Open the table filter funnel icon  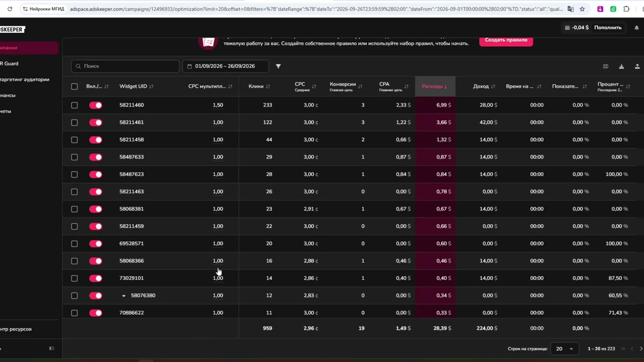278,66
